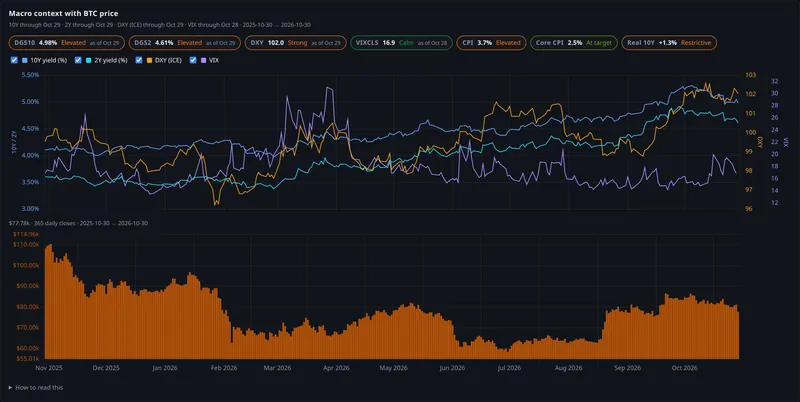Click the Nov 2025 date axis label

[49, 368]
